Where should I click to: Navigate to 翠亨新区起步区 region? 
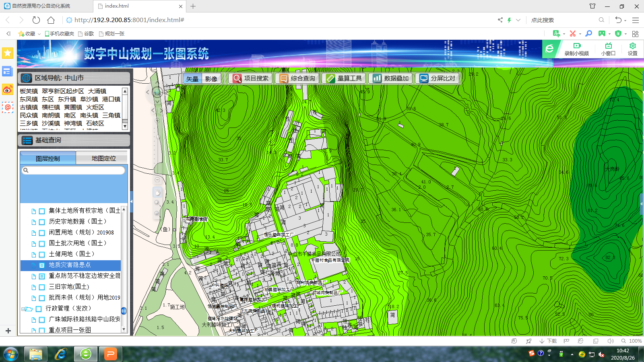[x=63, y=91]
